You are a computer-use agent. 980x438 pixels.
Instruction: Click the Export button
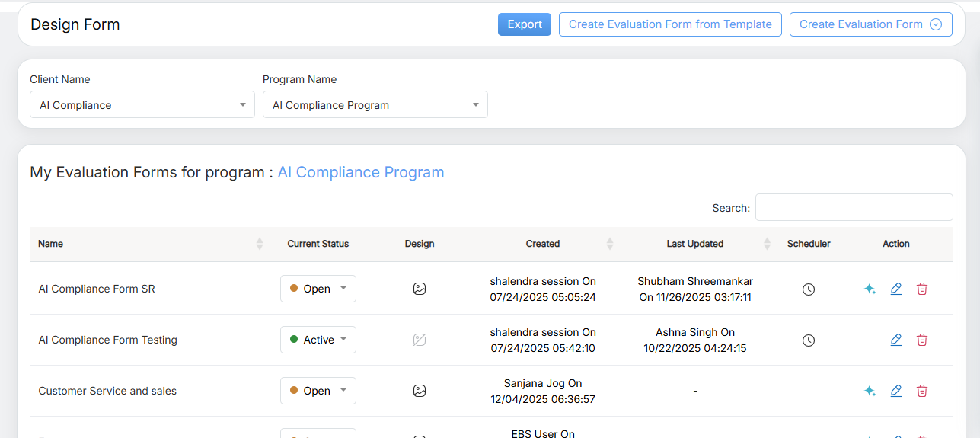[525, 24]
